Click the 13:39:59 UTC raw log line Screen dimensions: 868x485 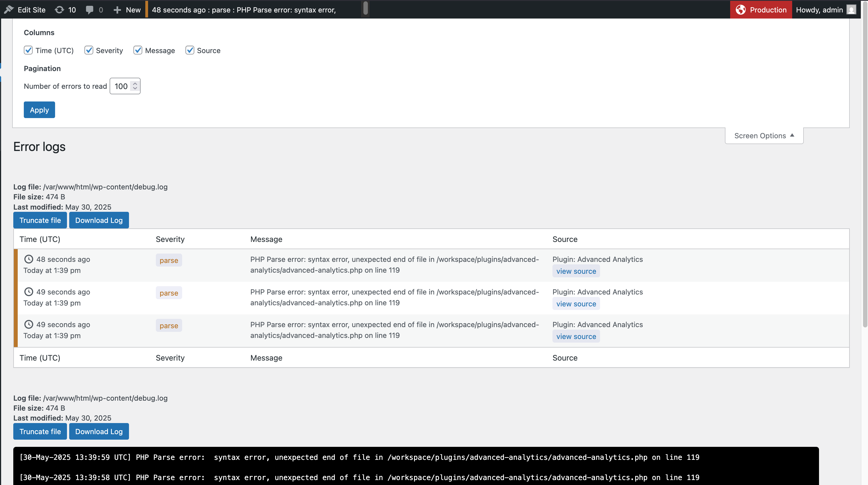pyautogui.click(x=359, y=457)
